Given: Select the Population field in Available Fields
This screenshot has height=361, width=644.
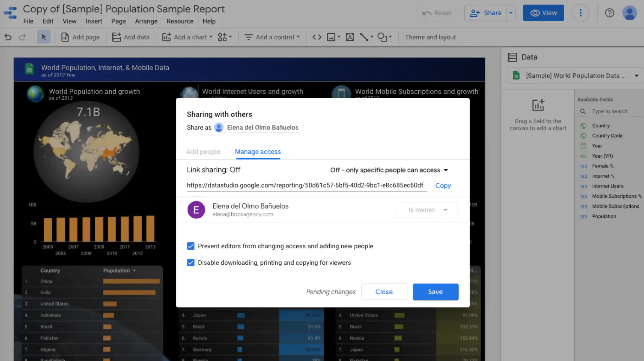Looking at the screenshot, I should click(x=604, y=216).
